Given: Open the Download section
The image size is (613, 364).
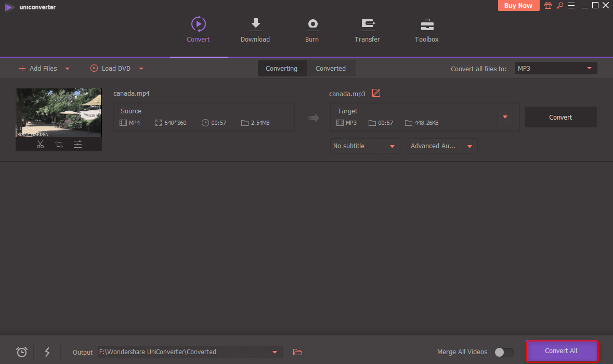Looking at the screenshot, I should point(255,30).
